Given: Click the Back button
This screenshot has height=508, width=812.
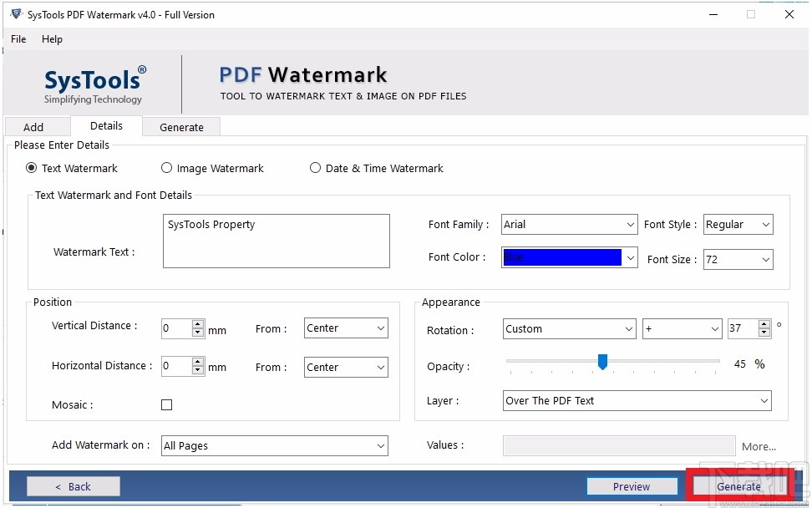Looking at the screenshot, I should [73, 485].
